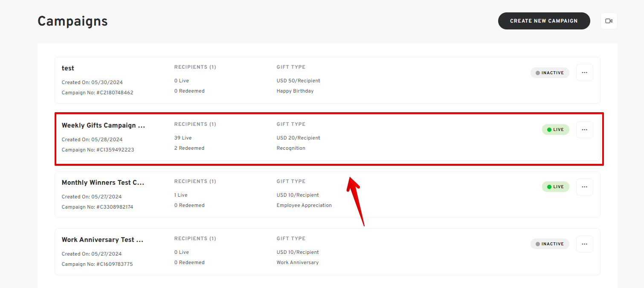Open the Weekly Gifts Campaign title

pos(103,125)
